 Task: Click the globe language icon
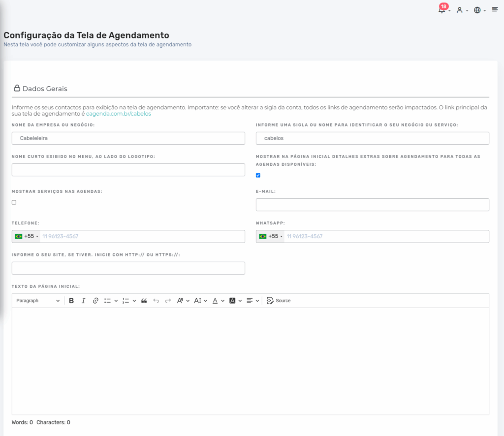tap(477, 10)
